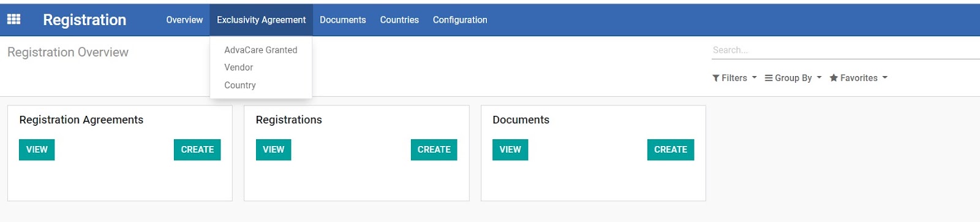
Task: Click into the Search field
Action: click(845, 50)
